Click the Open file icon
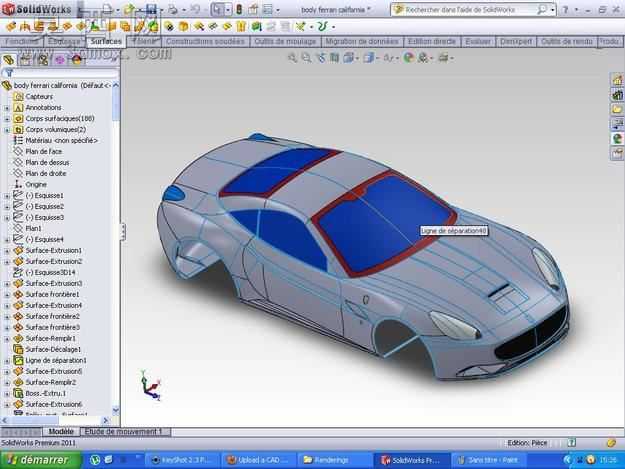The width and height of the screenshot is (625, 469). pyautogui.click(x=129, y=9)
